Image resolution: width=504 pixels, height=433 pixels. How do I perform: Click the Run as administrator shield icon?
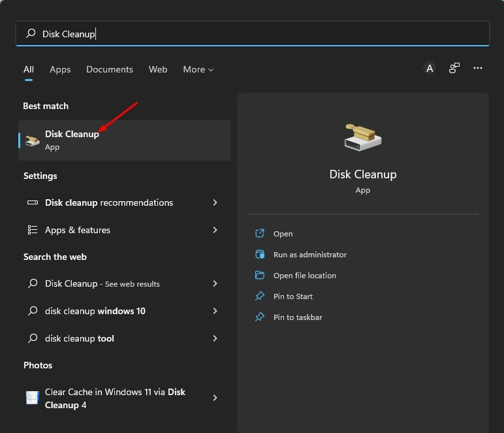[260, 255]
